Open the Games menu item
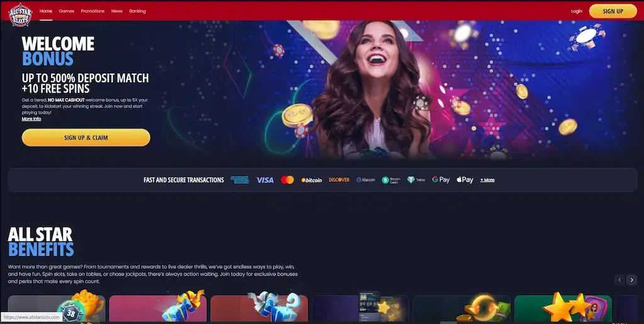 pos(67,11)
